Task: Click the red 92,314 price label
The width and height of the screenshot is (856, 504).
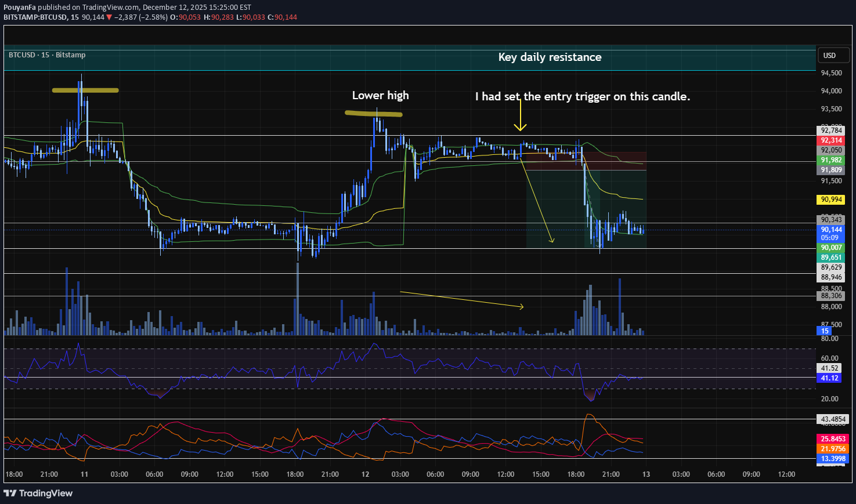Action: point(831,140)
